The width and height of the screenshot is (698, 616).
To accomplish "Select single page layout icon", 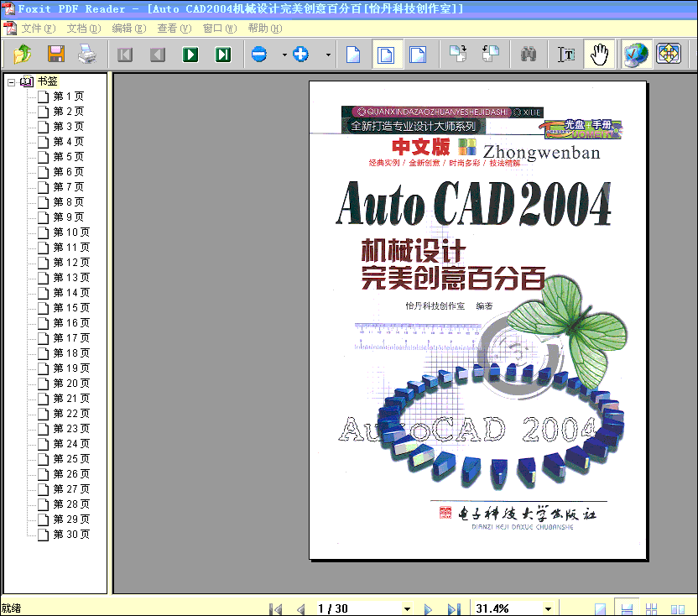I will point(600,609).
